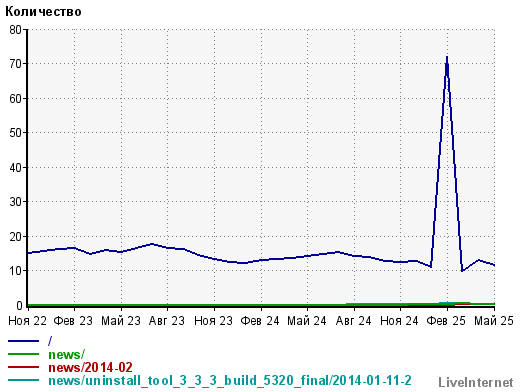Open the news/ legend link
The image size is (520, 392).
pyautogui.click(x=67, y=354)
